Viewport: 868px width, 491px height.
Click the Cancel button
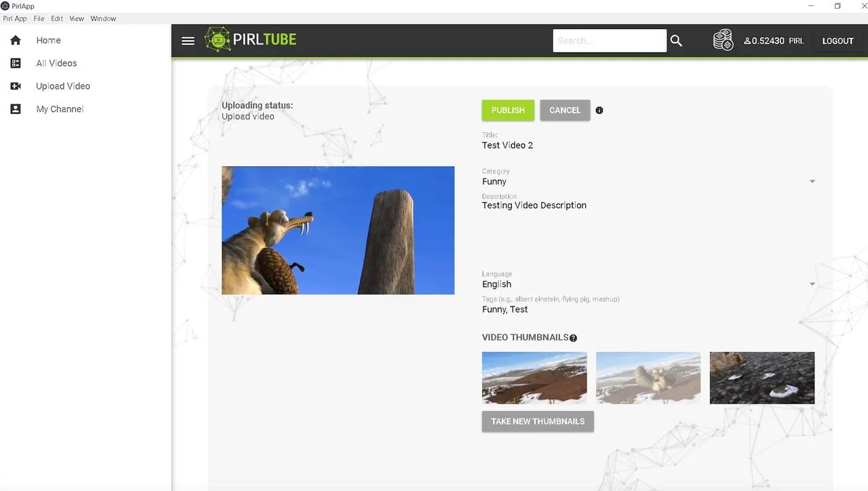tap(565, 110)
